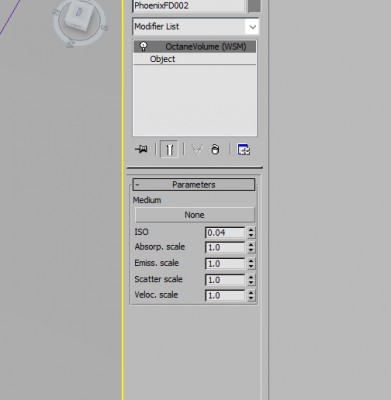
Task: Click the Medium None button
Action: [x=195, y=215]
